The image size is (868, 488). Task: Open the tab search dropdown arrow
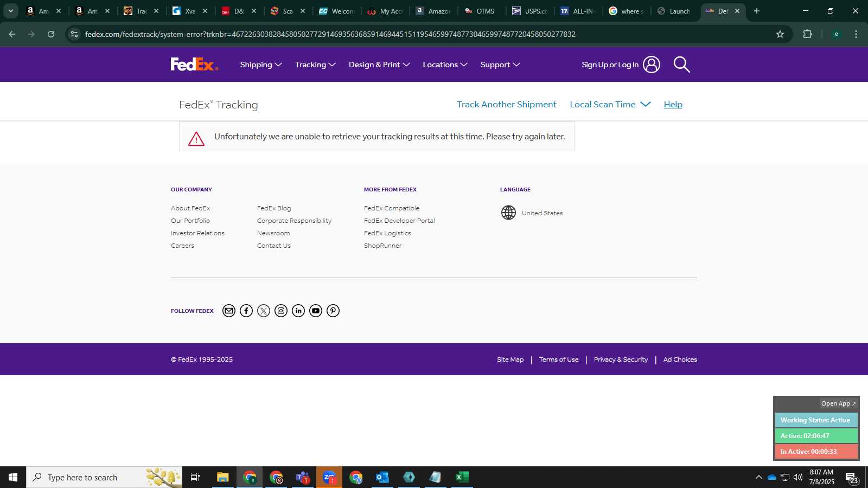(x=10, y=11)
